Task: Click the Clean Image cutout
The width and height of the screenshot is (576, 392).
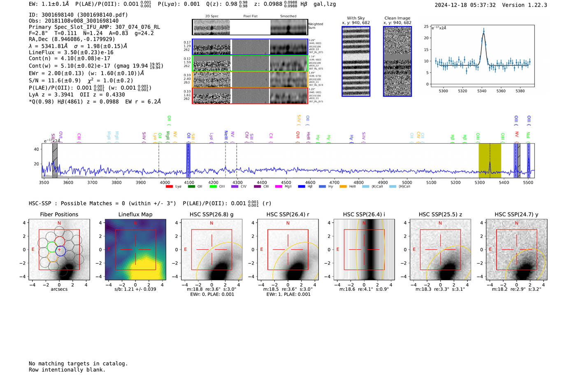Action: 397,61
